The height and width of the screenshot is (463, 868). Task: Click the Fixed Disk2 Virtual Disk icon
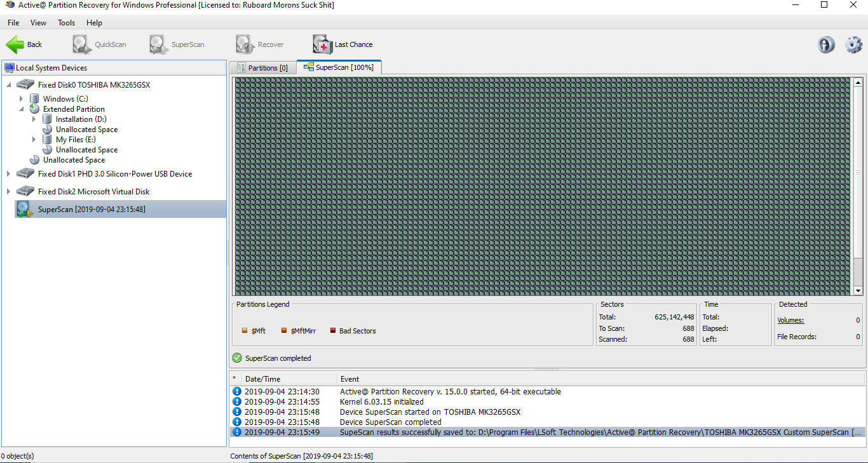(26, 191)
